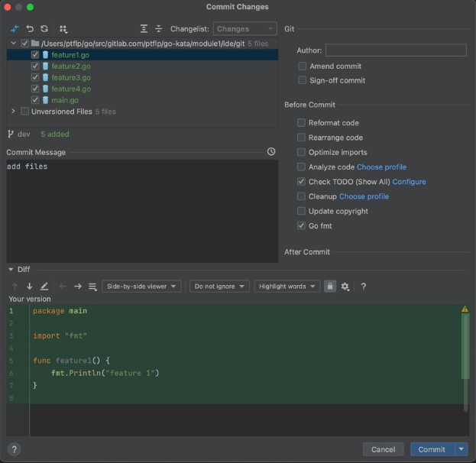The height and width of the screenshot is (463, 476).
Task: Click the Group By icon
Action: click(63, 29)
